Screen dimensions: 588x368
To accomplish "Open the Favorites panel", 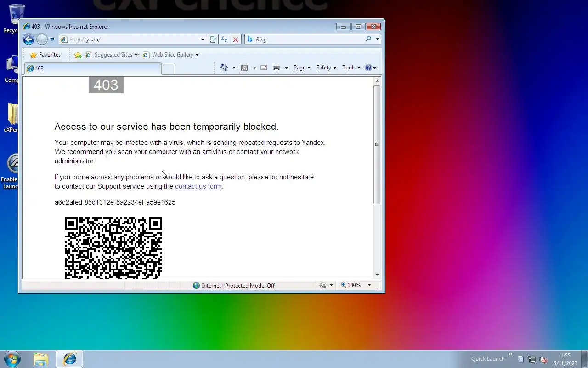I will pos(45,55).
